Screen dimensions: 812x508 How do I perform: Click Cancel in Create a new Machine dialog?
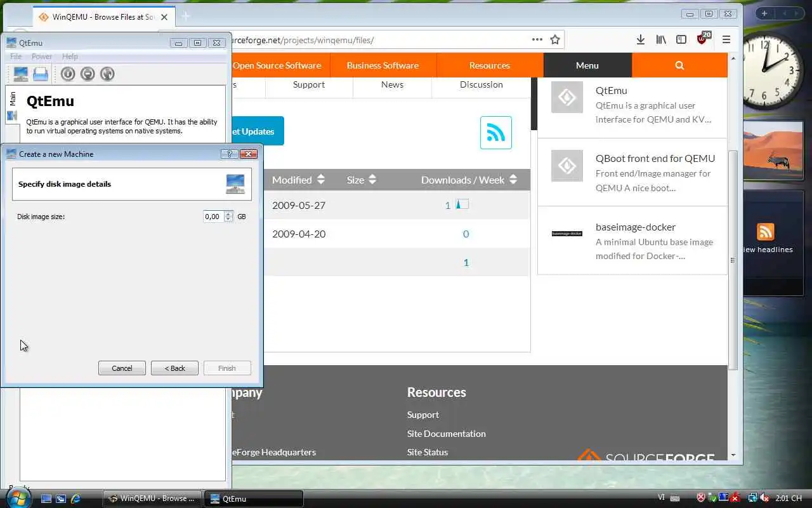click(122, 368)
